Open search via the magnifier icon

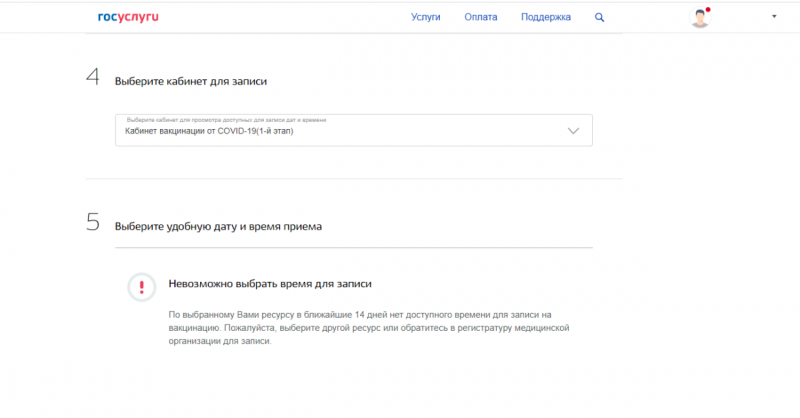pyautogui.click(x=600, y=17)
